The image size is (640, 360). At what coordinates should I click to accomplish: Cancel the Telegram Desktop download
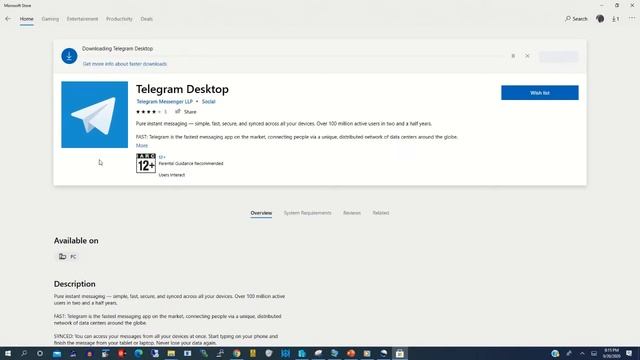click(527, 56)
